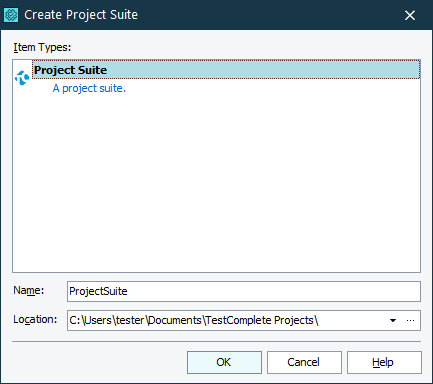Image resolution: width=433 pixels, height=384 pixels.
Task: Click the Location label
Action: click(x=35, y=319)
